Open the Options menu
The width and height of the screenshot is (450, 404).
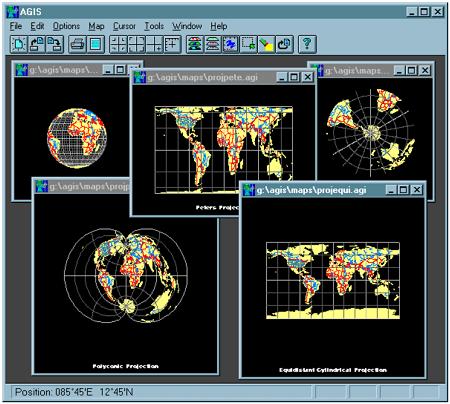pyautogui.click(x=66, y=26)
